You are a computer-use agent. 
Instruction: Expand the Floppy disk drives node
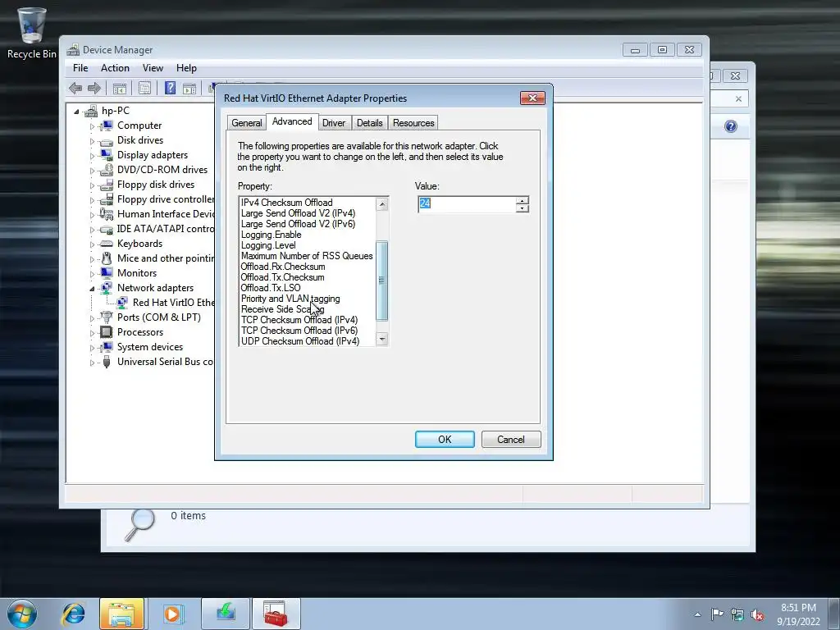pyautogui.click(x=92, y=185)
